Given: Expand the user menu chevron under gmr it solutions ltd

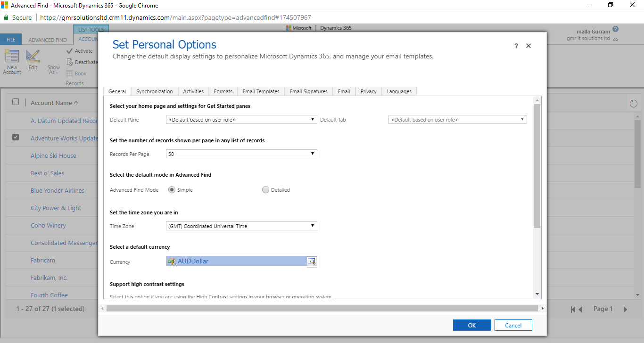Looking at the screenshot, I should pos(615,39).
